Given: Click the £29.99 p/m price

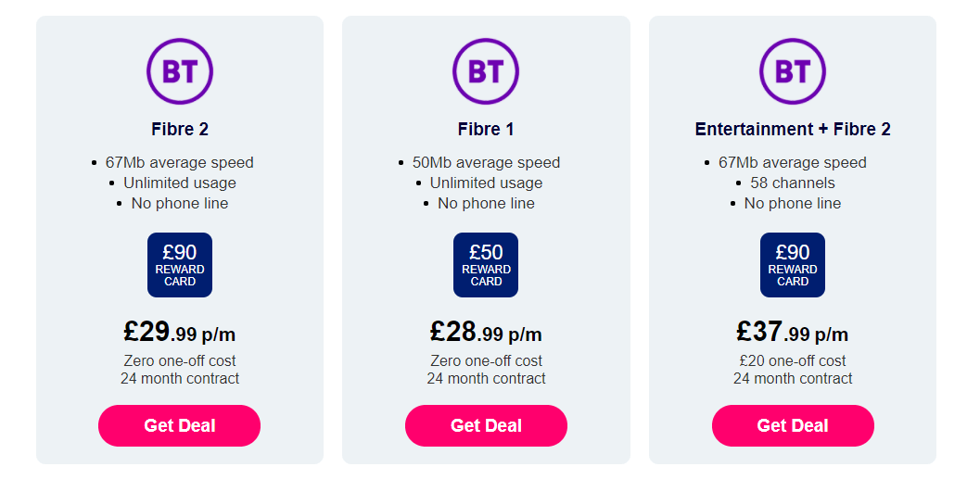Looking at the screenshot, I should pos(180,332).
